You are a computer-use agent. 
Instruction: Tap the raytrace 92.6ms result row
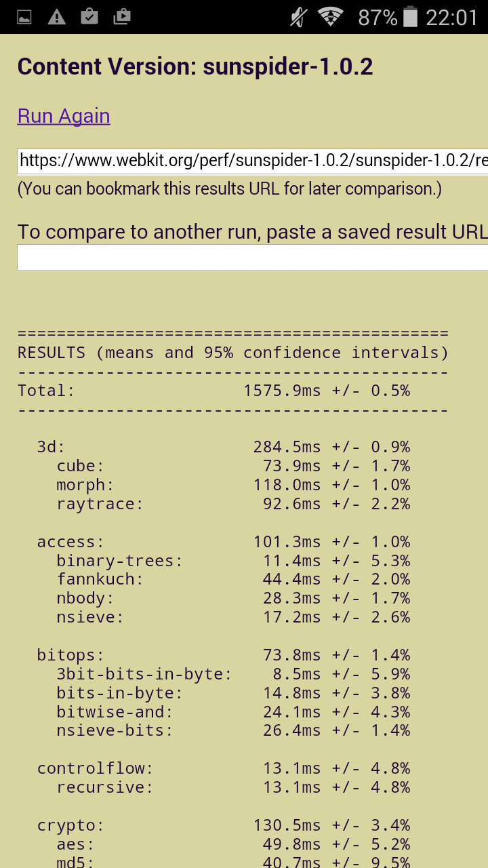[x=233, y=504]
